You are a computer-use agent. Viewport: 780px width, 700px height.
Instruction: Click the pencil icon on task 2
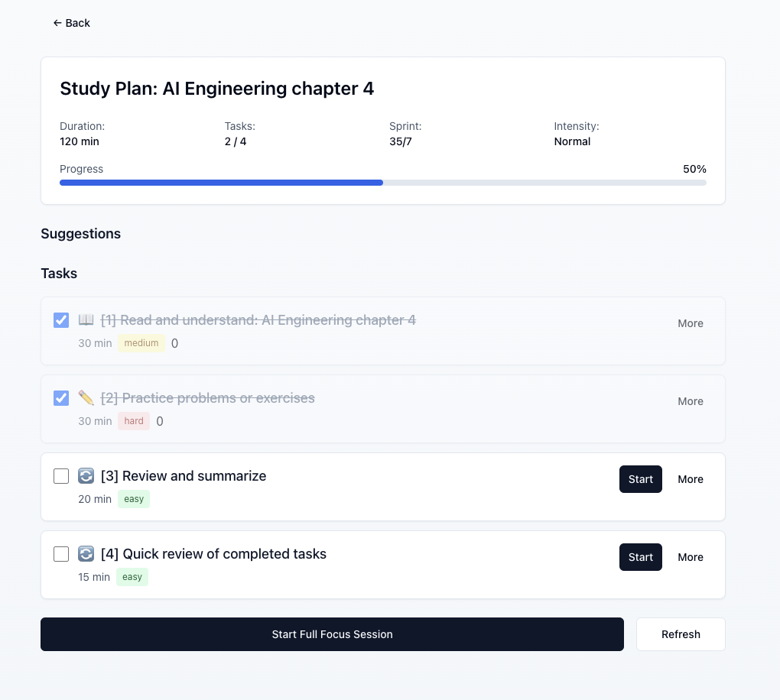(86, 398)
